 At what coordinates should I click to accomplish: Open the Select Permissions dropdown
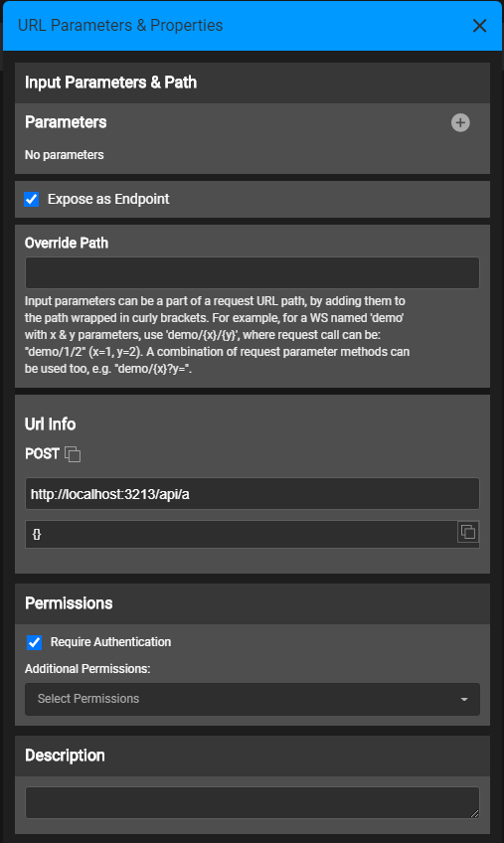(252, 699)
